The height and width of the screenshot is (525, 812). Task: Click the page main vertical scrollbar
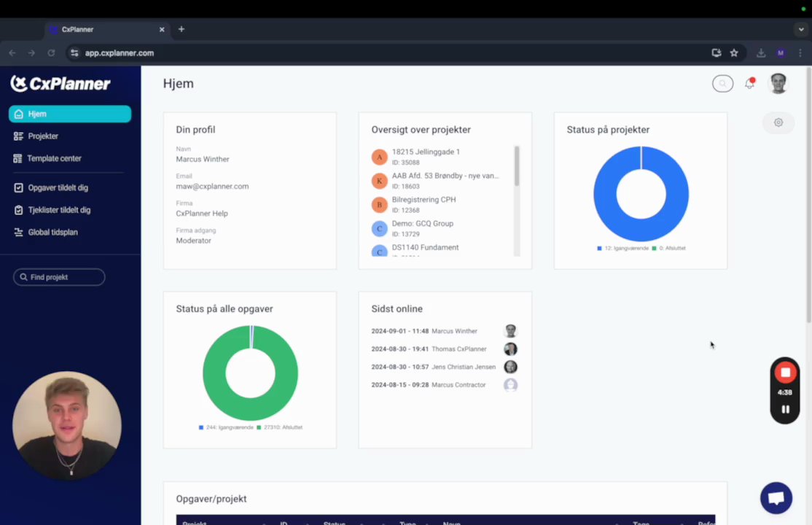tap(808, 195)
